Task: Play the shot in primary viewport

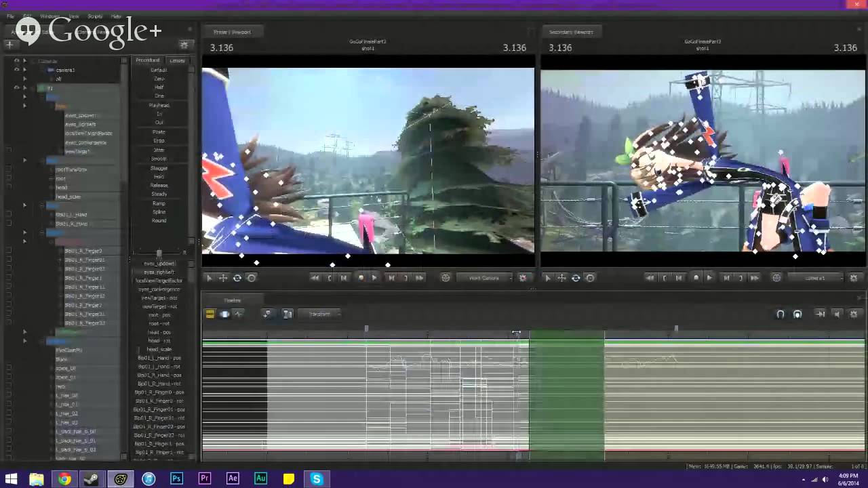Action: point(374,278)
